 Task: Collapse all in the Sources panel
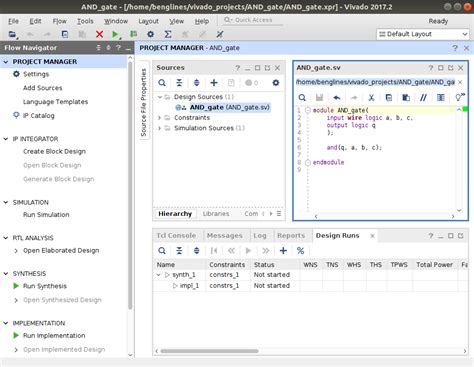point(179,83)
